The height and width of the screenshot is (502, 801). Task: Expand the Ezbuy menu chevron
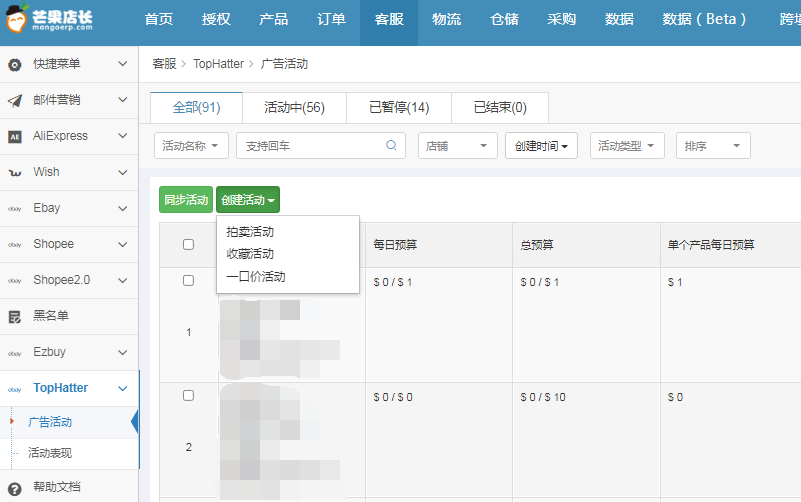tap(123, 352)
